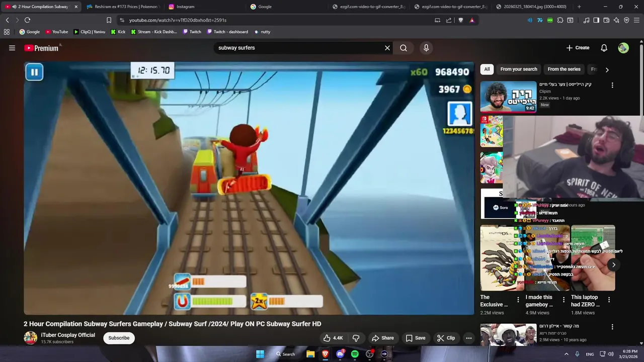Viewport: 644px width, 362px height.
Task: Open YouTube notifications bell
Action: click(604, 48)
